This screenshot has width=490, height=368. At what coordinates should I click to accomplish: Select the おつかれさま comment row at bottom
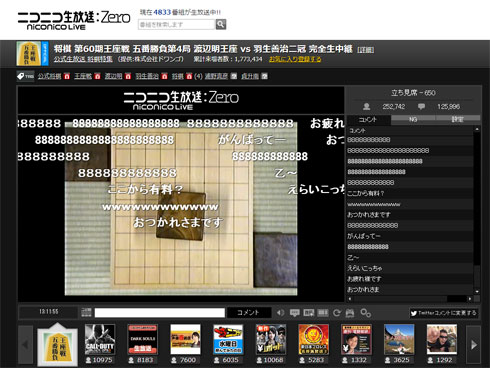tap(410, 289)
